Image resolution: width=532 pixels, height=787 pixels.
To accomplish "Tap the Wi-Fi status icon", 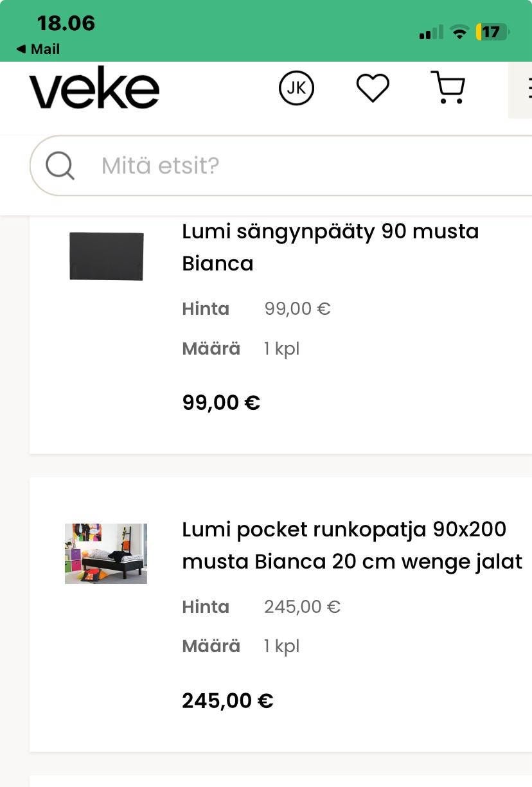I will [459, 32].
